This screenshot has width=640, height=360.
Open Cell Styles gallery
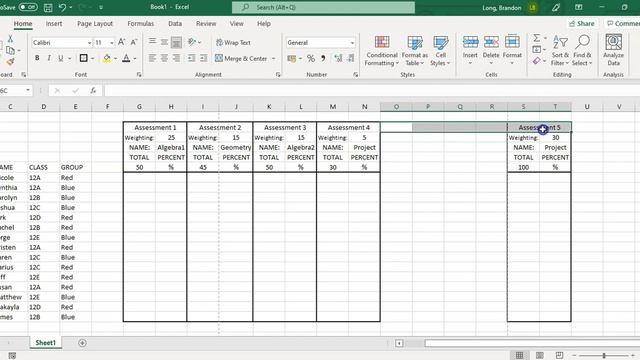(x=440, y=51)
